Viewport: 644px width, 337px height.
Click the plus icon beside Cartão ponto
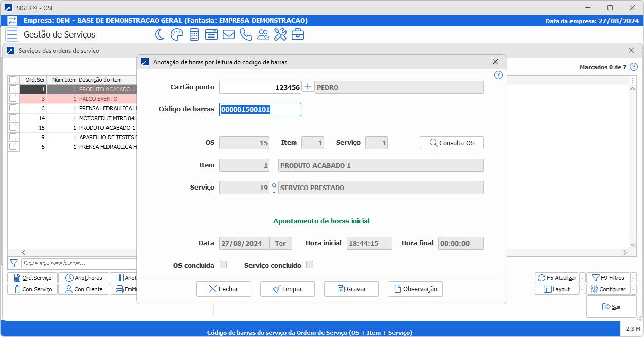click(x=308, y=87)
